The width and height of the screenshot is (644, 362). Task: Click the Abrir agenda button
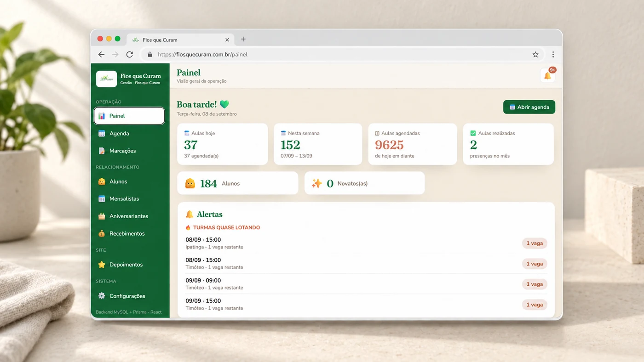coord(529,107)
